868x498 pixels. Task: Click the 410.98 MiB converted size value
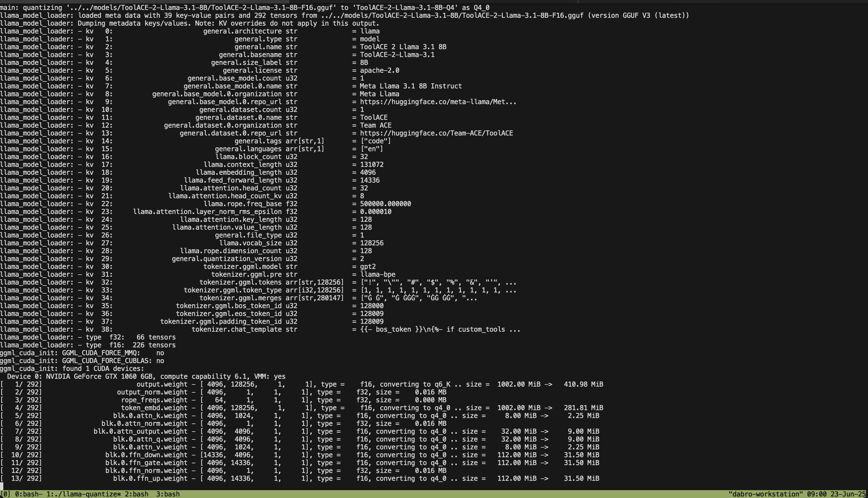[583, 384]
